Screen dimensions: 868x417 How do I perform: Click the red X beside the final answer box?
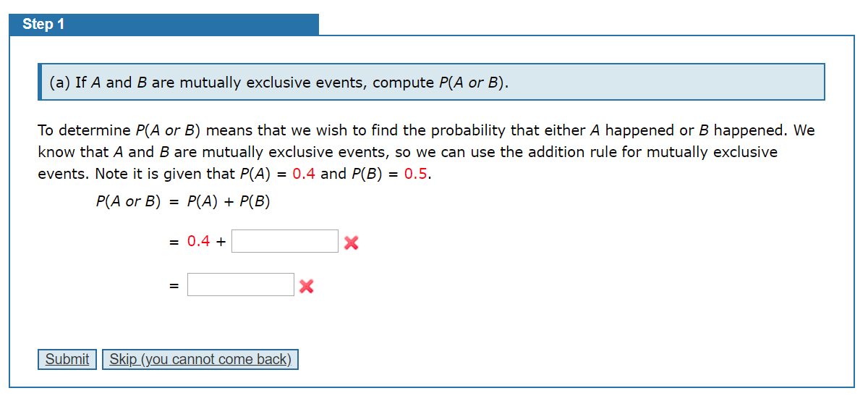click(305, 286)
